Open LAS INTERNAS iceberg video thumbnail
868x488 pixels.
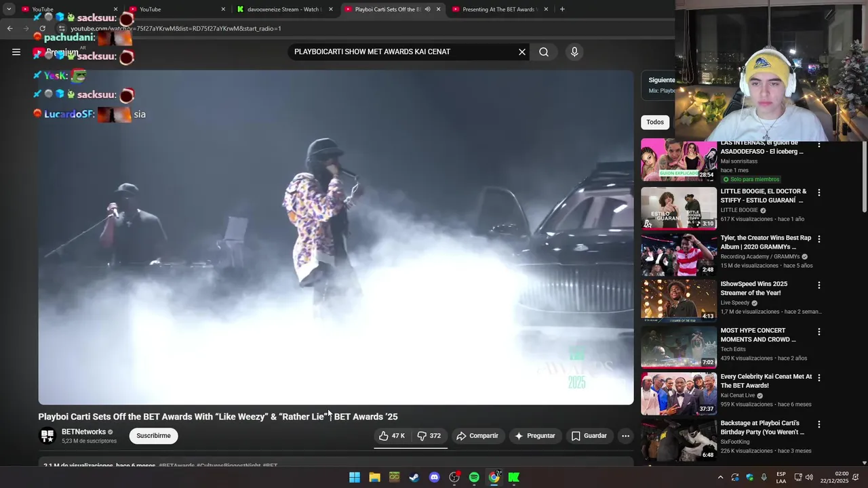pyautogui.click(x=679, y=160)
